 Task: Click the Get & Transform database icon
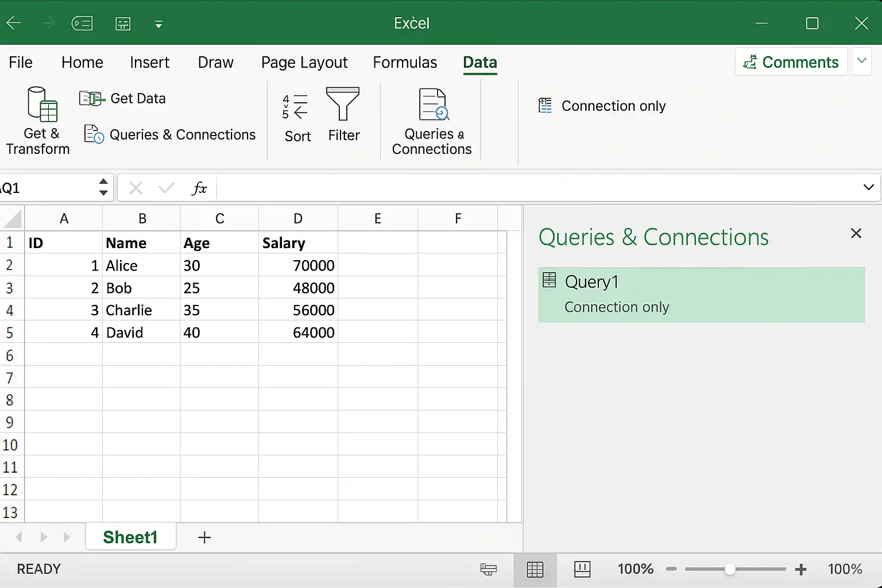coord(42,104)
